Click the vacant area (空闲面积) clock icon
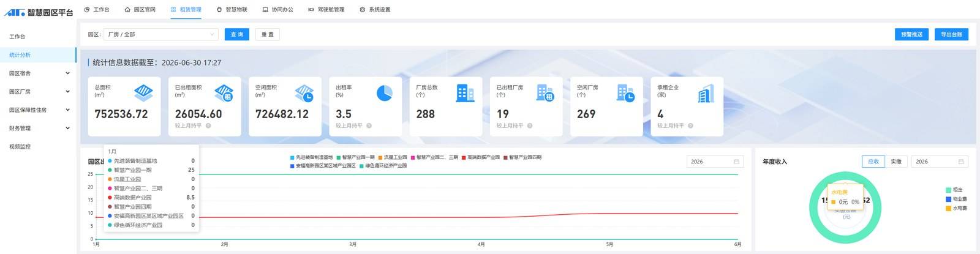Viewport: 980px width, 254px height. pos(304,93)
